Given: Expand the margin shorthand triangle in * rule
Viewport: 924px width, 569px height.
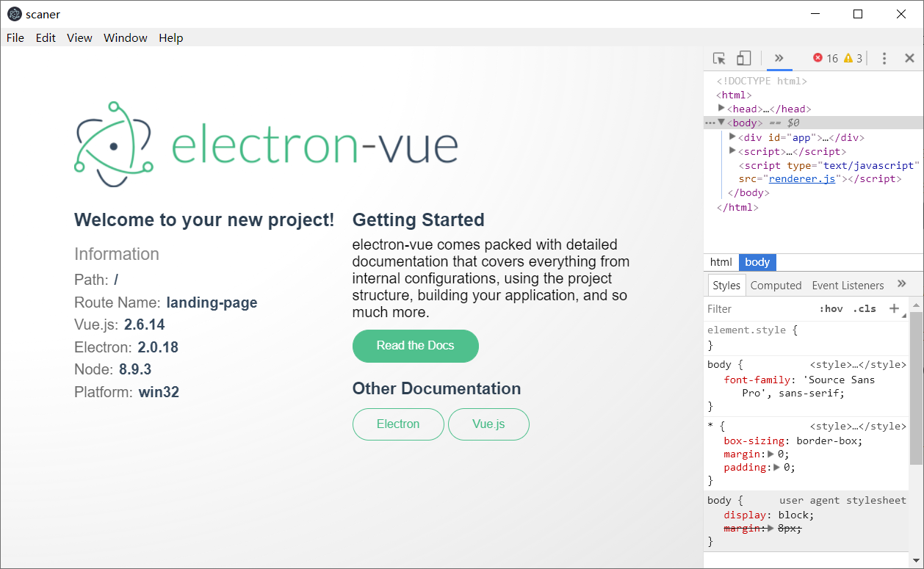Looking at the screenshot, I should pos(770,454).
